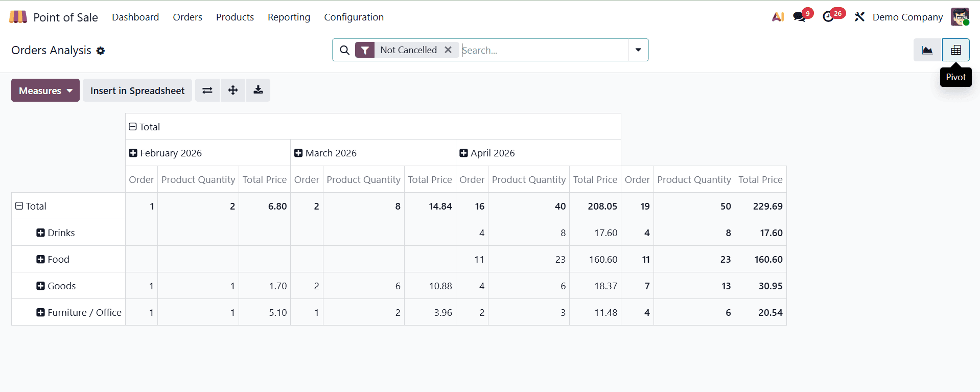Expand all pivot rows and columns
980x392 pixels.
pos(233,90)
